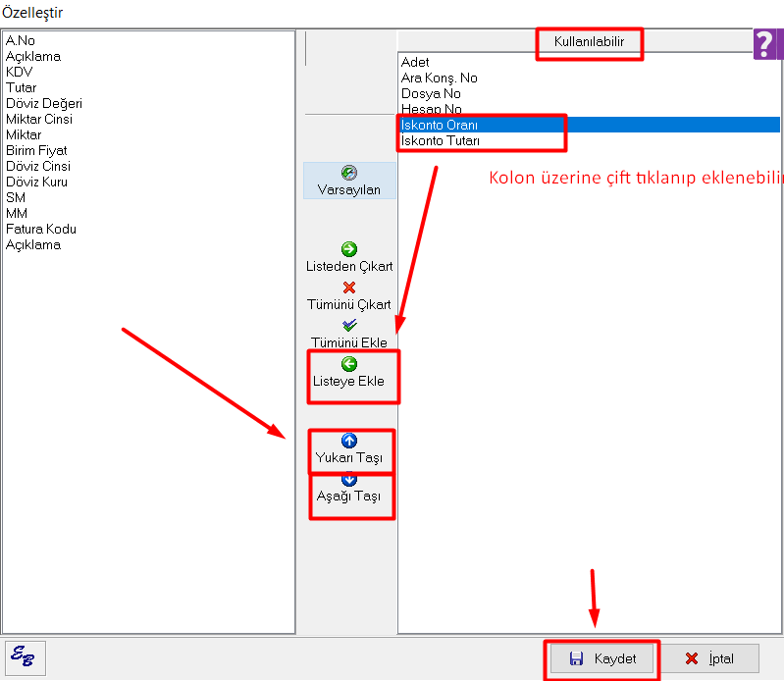Select KDV in the left list
Image resolution: width=784 pixels, height=681 pixels.
coord(148,72)
